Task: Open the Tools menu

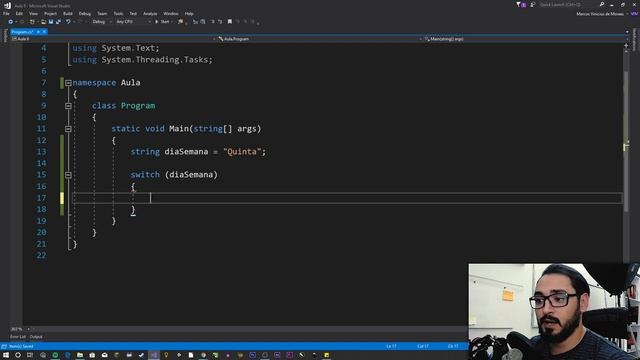Action: point(118,13)
